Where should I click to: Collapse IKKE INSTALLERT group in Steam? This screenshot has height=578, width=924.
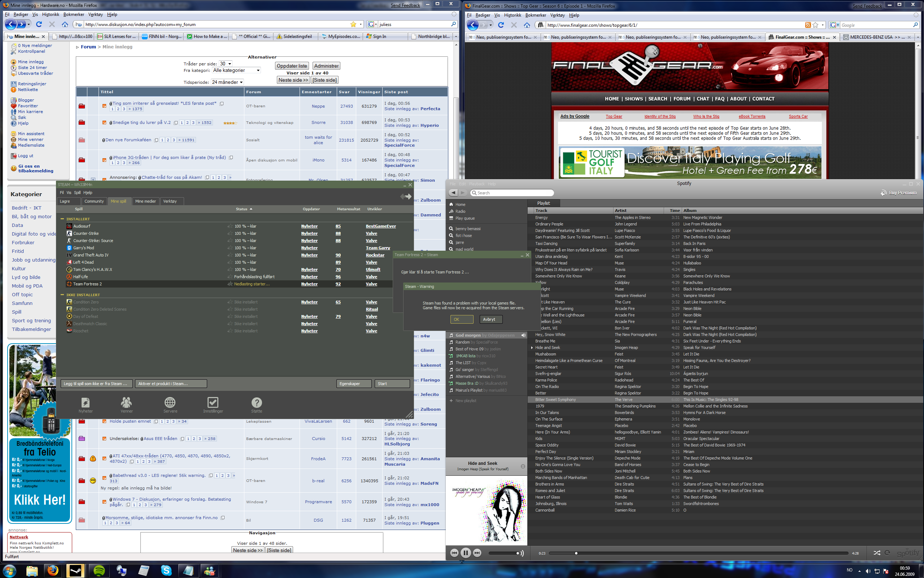(x=62, y=295)
